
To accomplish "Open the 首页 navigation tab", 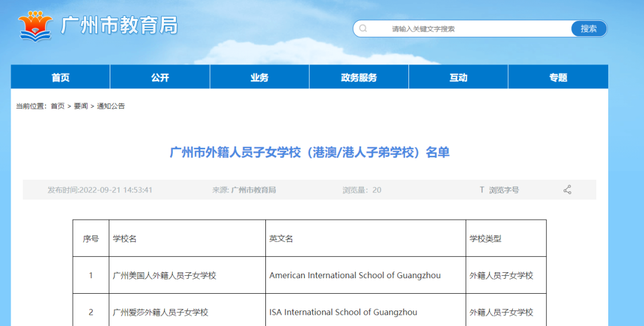I will (60, 77).
